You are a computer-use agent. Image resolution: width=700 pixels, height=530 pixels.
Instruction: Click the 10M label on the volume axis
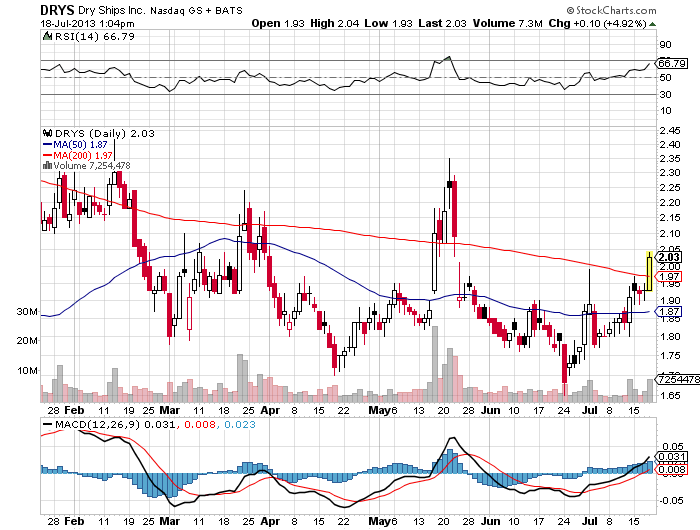[x=27, y=371]
